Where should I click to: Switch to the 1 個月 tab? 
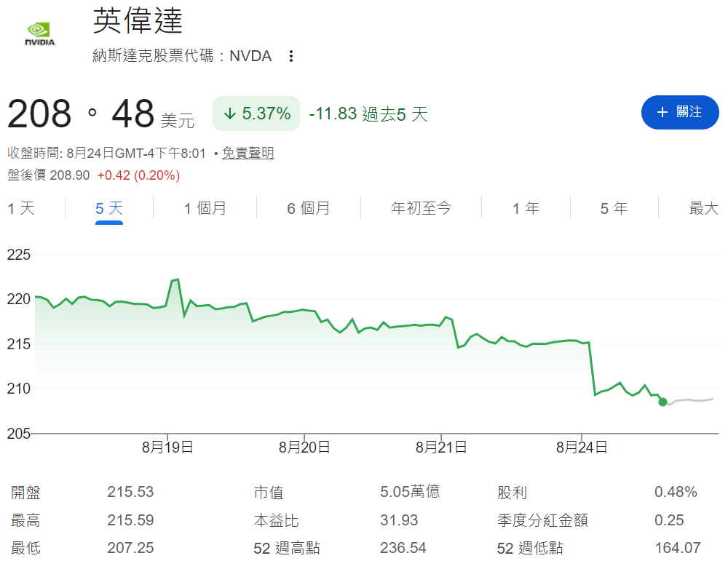tap(205, 208)
